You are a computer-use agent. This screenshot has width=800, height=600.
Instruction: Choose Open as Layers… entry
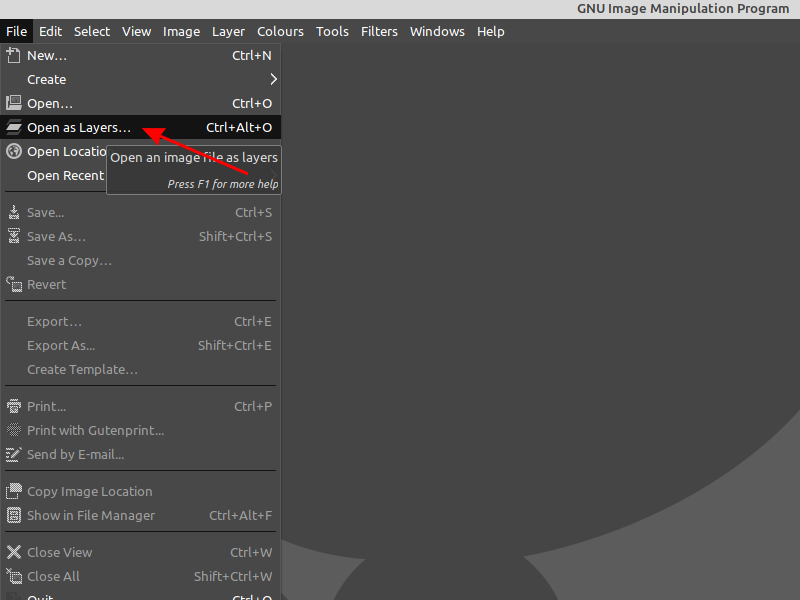79,128
